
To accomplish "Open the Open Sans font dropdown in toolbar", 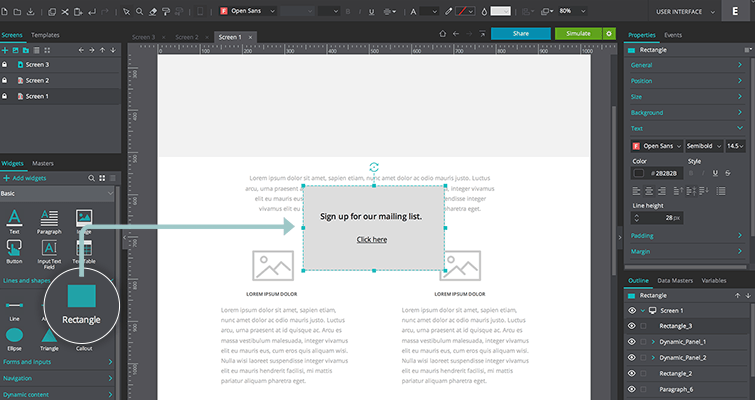I will (x=244, y=11).
